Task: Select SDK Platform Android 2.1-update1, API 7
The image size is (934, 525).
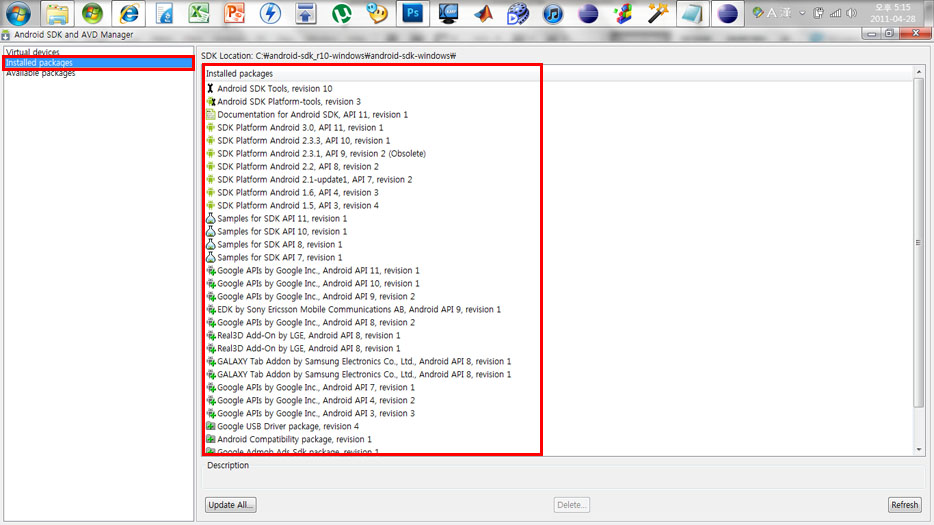Action: (x=315, y=179)
